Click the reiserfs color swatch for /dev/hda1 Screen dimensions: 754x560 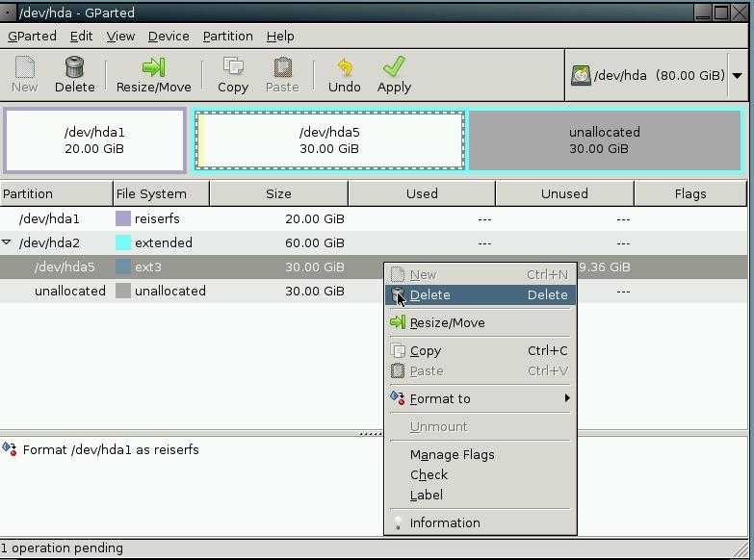123,218
